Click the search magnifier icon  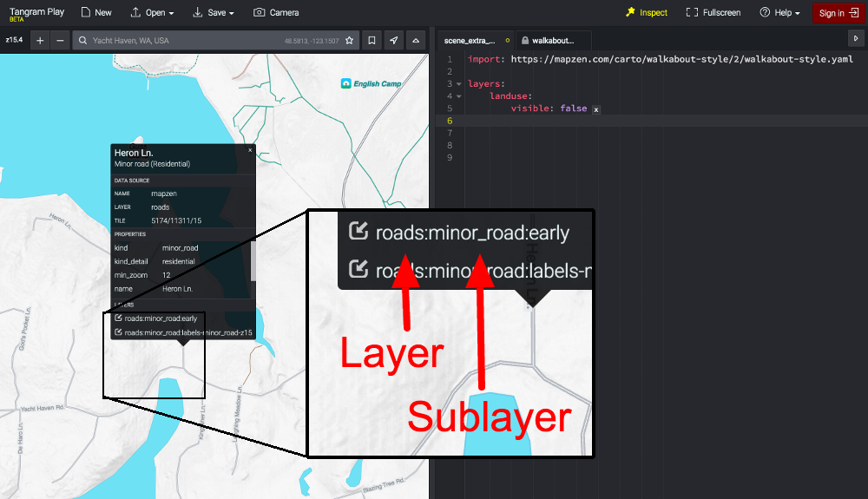82,41
